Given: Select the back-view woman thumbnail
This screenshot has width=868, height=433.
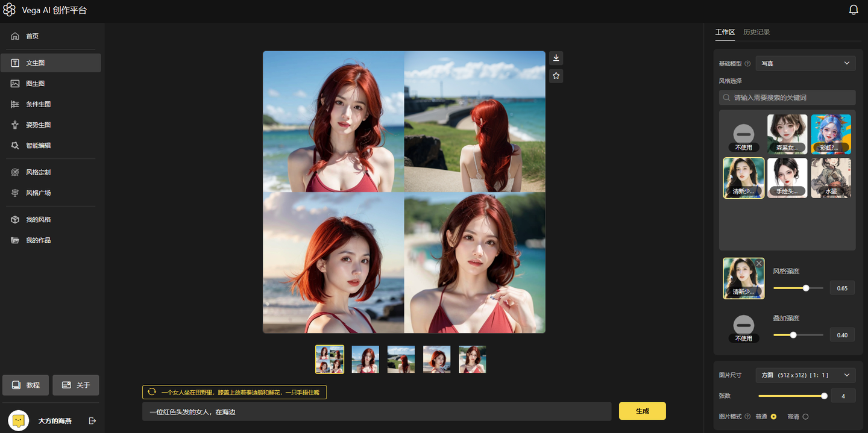Looking at the screenshot, I should tap(401, 359).
